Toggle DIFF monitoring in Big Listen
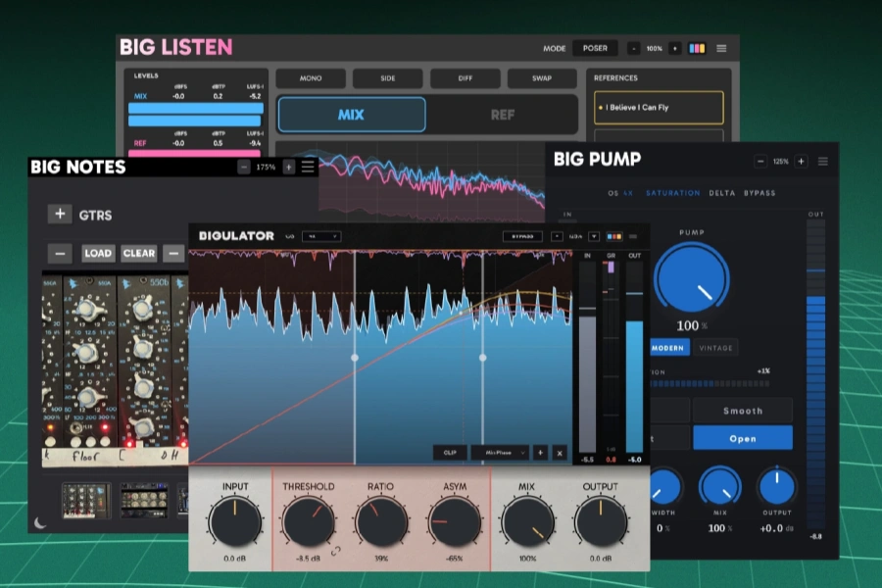The width and height of the screenshot is (882, 588). coord(465,78)
